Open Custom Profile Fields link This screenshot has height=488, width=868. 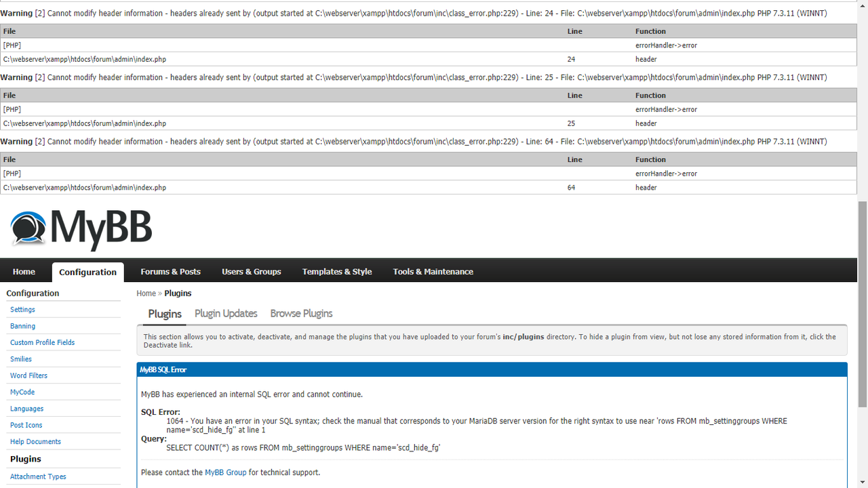[x=42, y=343]
